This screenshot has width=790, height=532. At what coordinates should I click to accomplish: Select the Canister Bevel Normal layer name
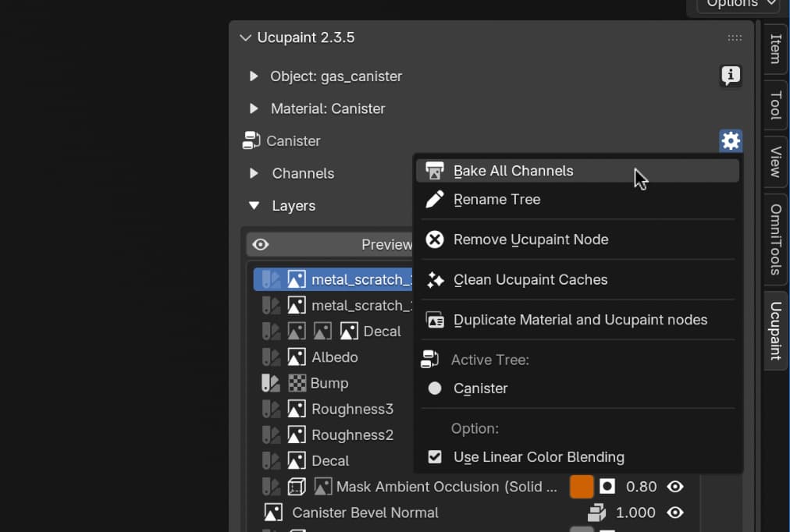tap(365, 512)
